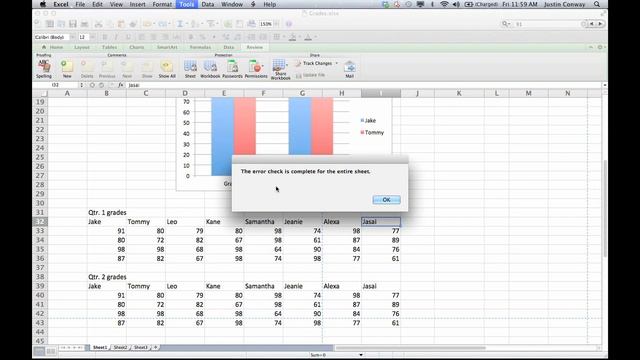Open the Share Workbook dropdown arrow
This screenshot has height=360, width=640.
287,64
